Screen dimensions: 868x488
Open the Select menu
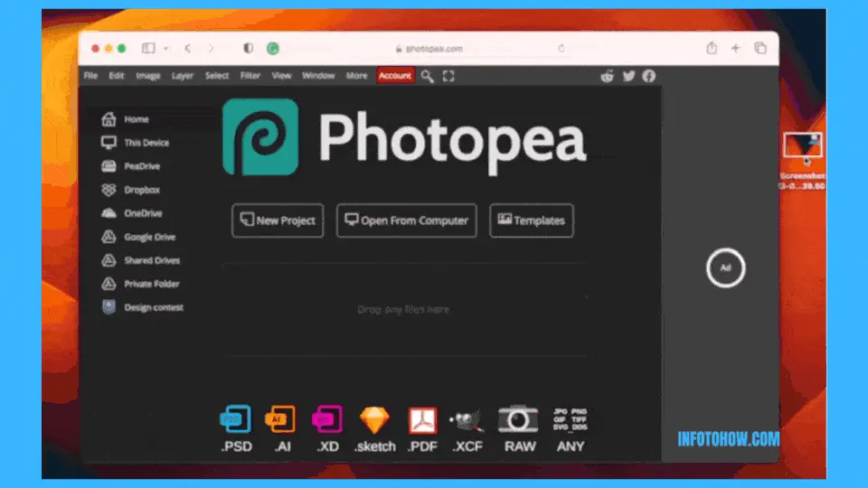pyautogui.click(x=217, y=76)
